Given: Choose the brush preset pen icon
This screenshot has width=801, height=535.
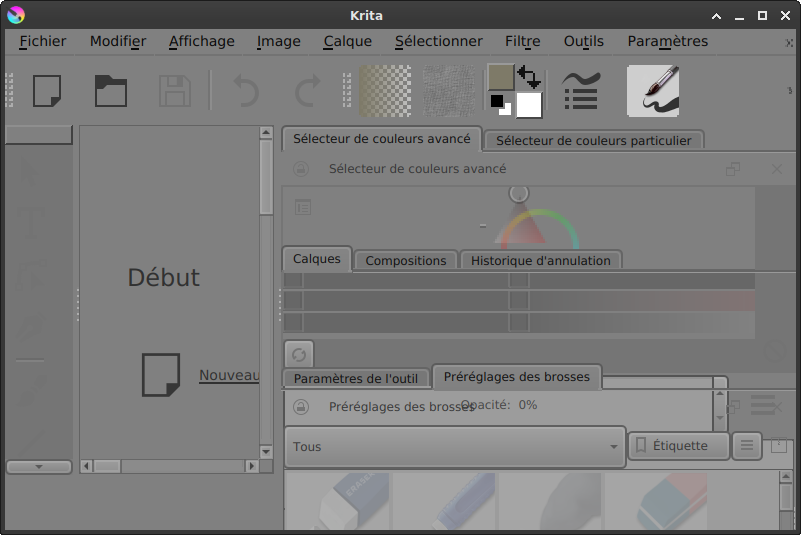Looking at the screenshot, I should pyautogui.click(x=653, y=91).
